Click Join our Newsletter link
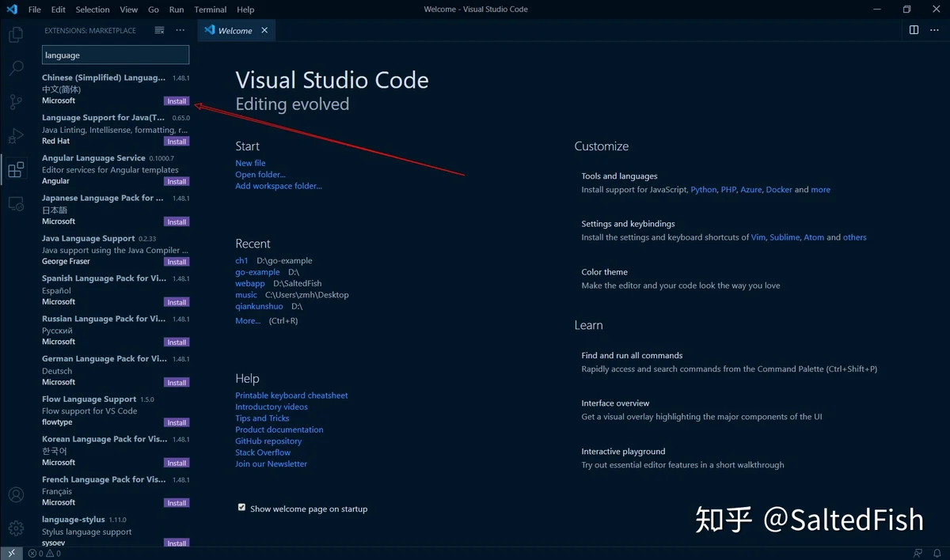Image resolution: width=950 pixels, height=560 pixels. point(271,464)
